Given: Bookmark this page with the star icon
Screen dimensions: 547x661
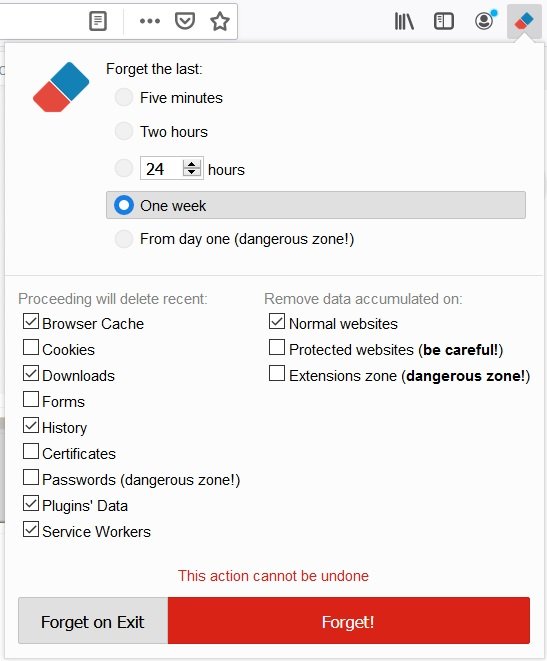Looking at the screenshot, I should pyautogui.click(x=220, y=21).
